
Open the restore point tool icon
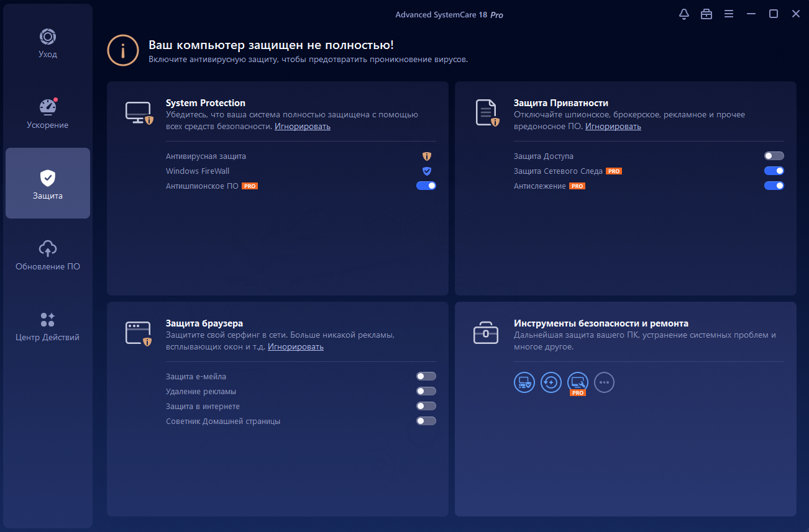(551, 382)
